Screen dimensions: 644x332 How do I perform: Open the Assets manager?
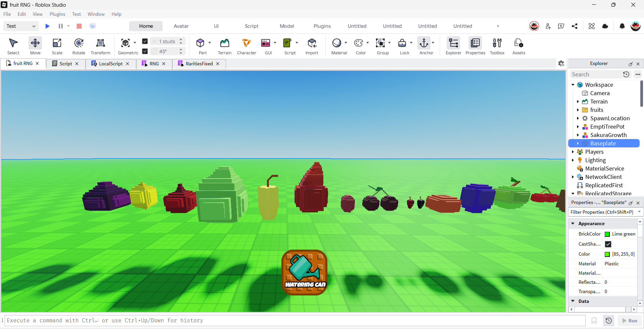pos(519,46)
